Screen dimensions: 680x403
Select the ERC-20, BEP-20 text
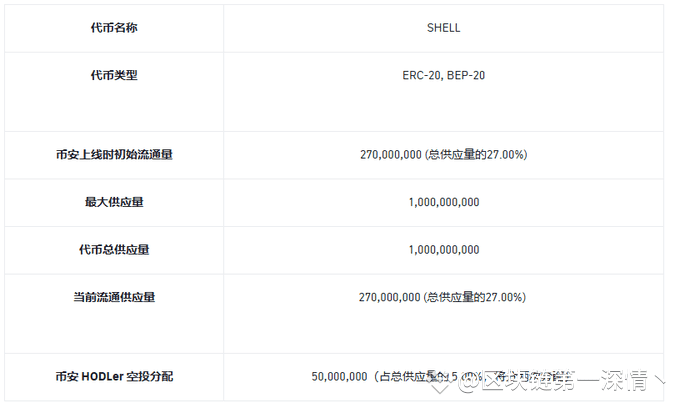click(443, 75)
